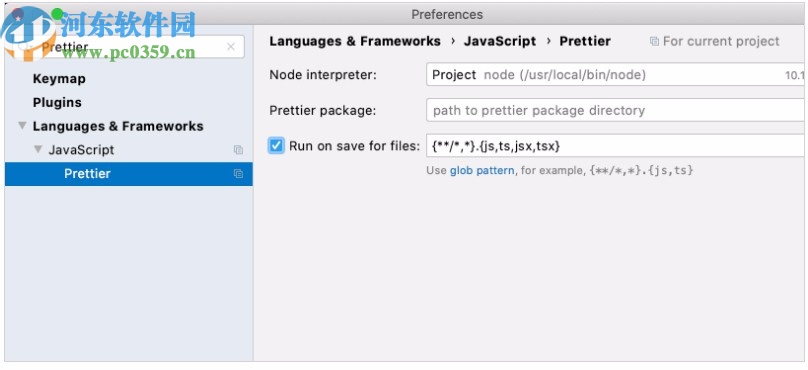Collapse the Languages & Frameworks tree node
The height and width of the screenshot is (370, 808).
tap(22, 126)
